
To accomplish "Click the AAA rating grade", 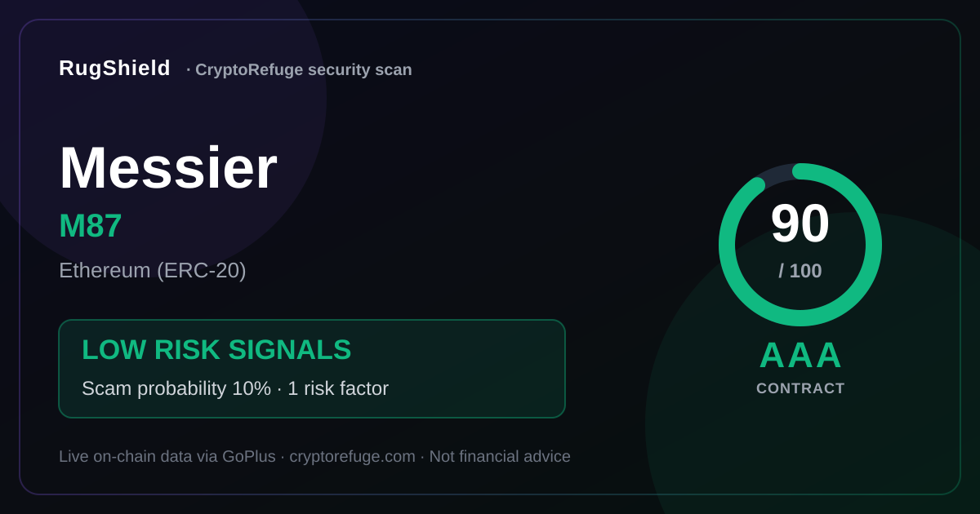I will pyautogui.click(x=800, y=355).
